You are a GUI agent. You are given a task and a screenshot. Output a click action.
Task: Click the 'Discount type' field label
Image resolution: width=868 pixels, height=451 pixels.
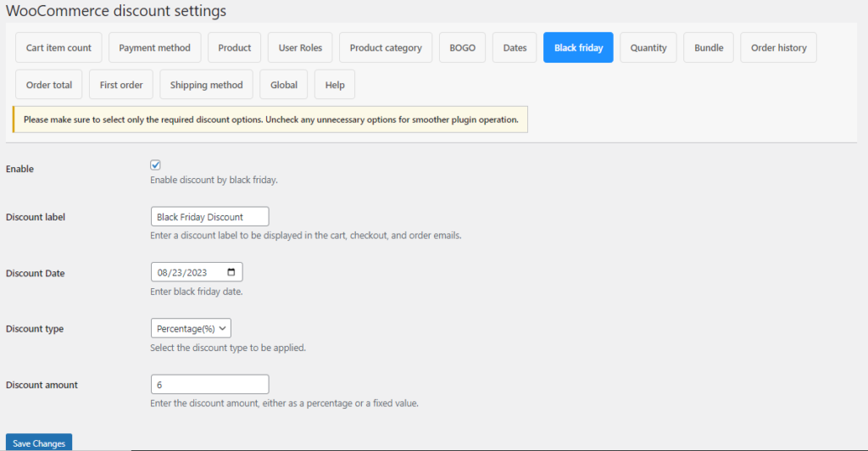coord(35,329)
